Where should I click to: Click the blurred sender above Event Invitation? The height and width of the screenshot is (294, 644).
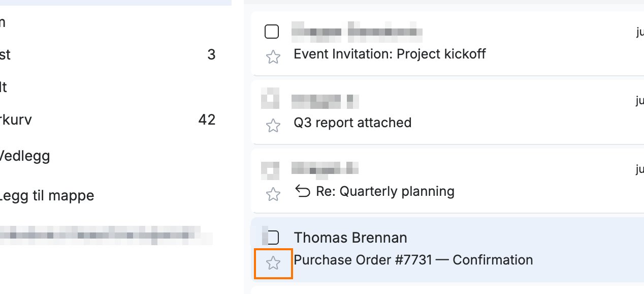tap(357, 32)
